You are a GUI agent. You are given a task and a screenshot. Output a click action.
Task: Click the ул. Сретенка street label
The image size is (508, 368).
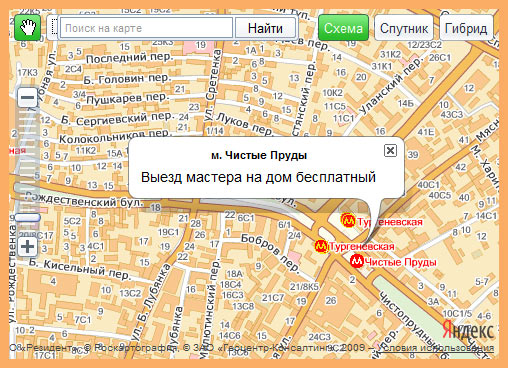pos(212,85)
